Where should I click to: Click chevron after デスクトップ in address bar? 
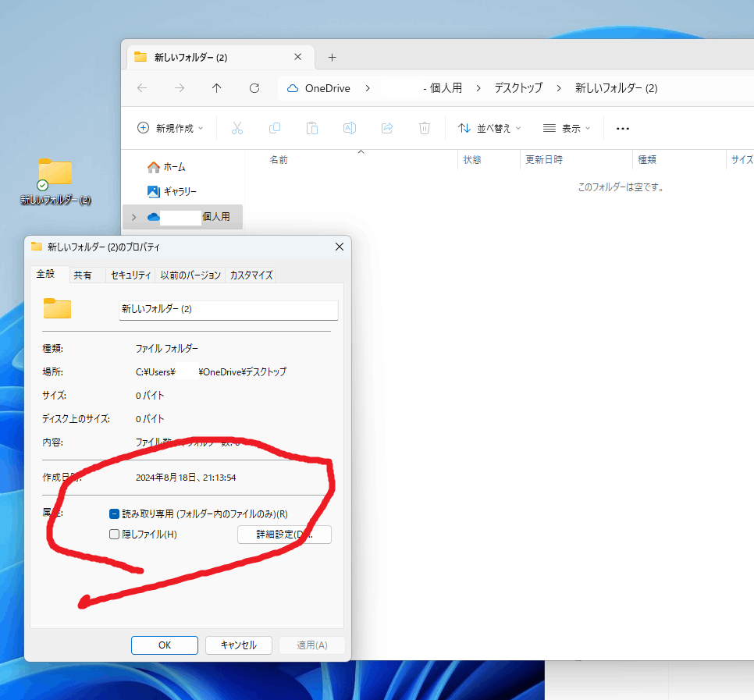(x=559, y=88)
